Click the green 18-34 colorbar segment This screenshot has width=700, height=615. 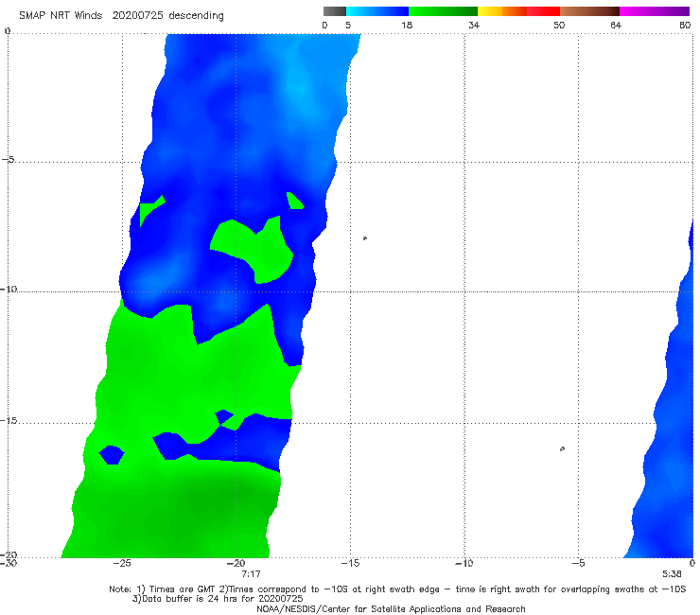click(443, 11)
